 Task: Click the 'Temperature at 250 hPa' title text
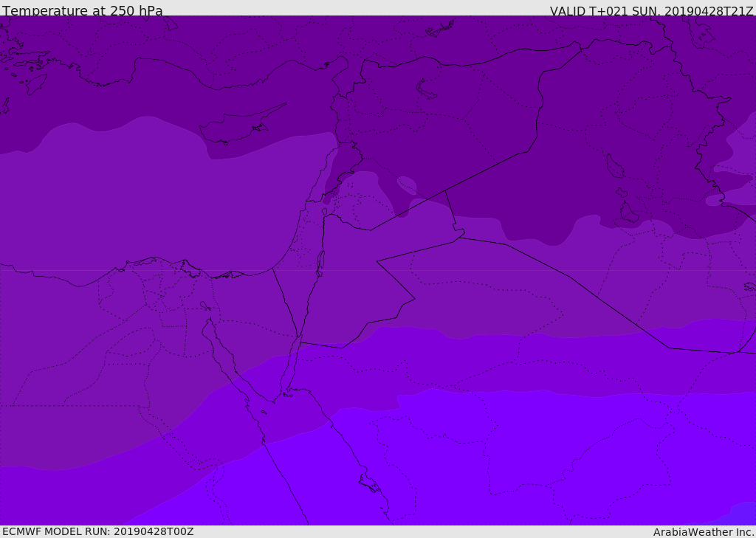[x=83, y=10]
